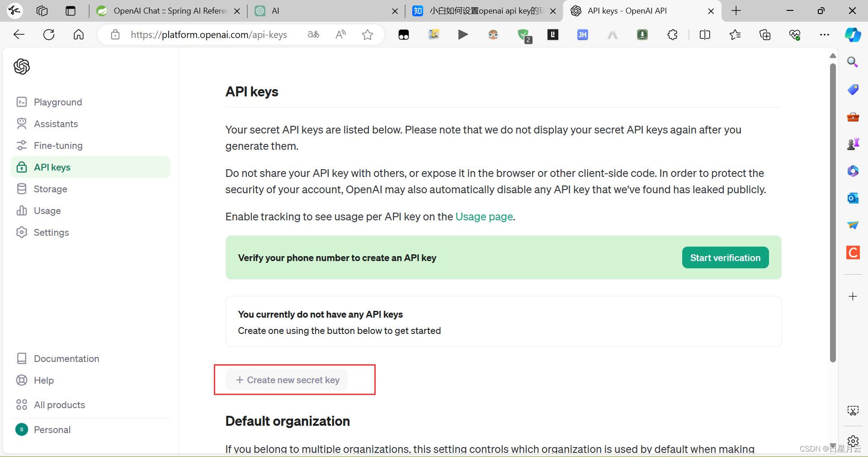Add page to favorites star icon

pos(368,35)
